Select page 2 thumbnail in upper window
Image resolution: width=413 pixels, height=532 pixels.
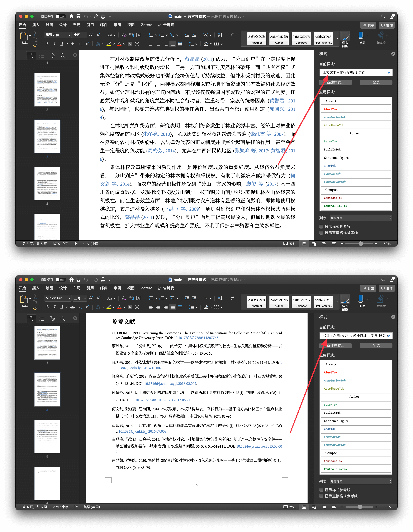pos(47,89)
